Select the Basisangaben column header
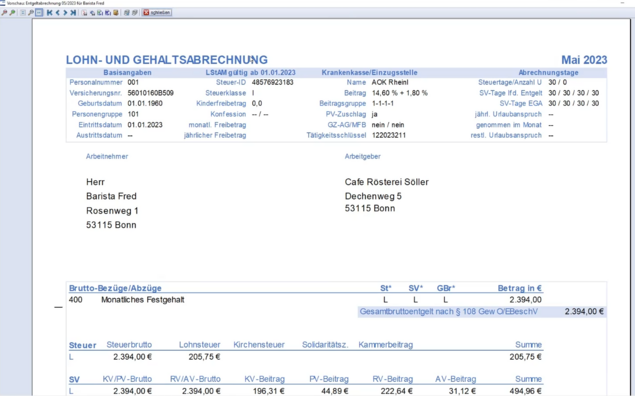635x396 pixels. 127,72
